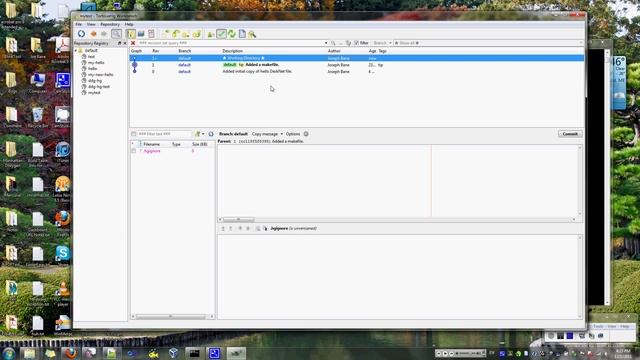The height and width of the screenshot is (360, 640).
Task: Click the Filename column header
Action: 152,144
